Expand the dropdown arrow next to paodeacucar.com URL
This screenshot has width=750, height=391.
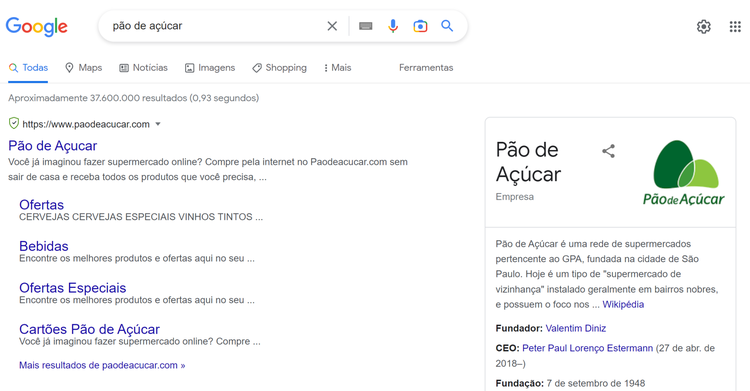pos(158,124)
